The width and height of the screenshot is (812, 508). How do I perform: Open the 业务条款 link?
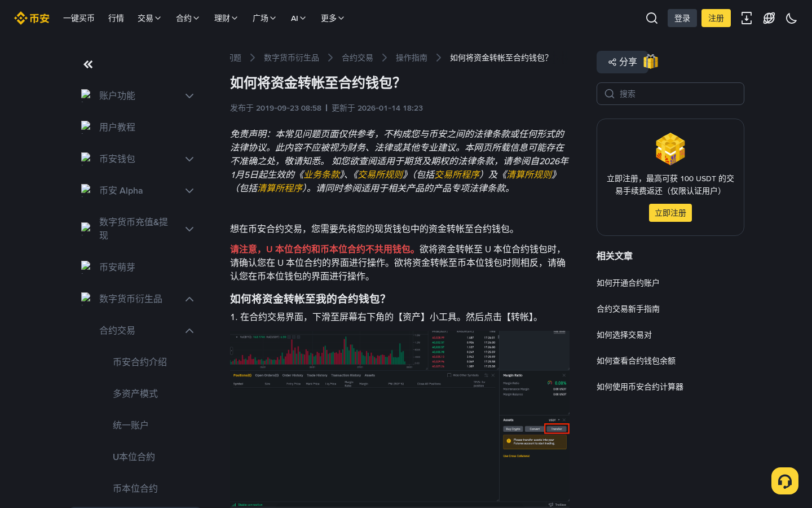tap(323, 174)
